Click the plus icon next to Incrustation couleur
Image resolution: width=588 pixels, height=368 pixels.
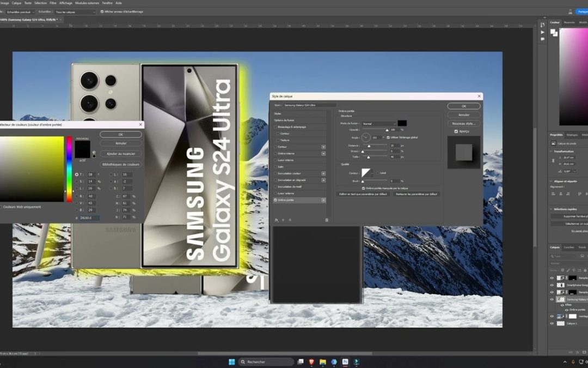[x=323, y=173]
